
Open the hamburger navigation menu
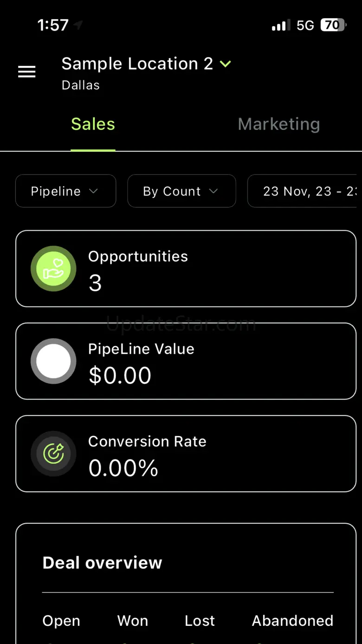click(26, 72)
